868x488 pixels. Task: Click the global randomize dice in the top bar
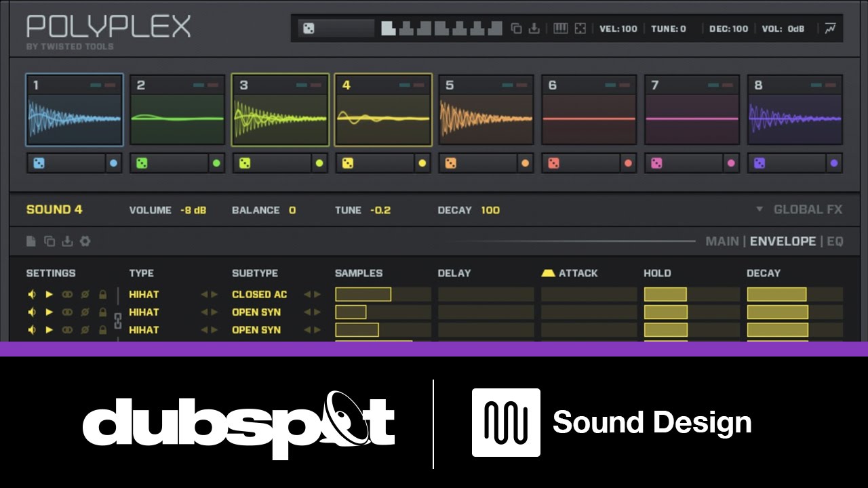point(309,28)
